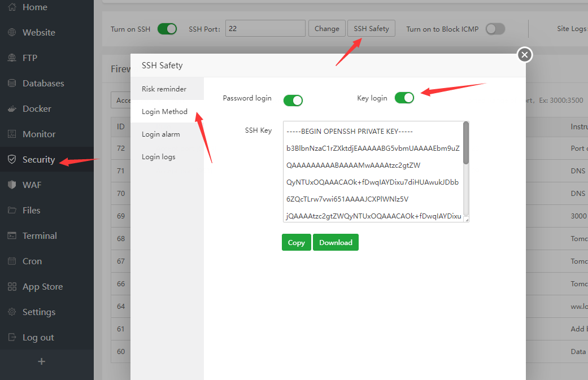Image resolution: width=588 pixels, height=380 pixels.
Task: Click the Password login label
Action: coord(247,98)
